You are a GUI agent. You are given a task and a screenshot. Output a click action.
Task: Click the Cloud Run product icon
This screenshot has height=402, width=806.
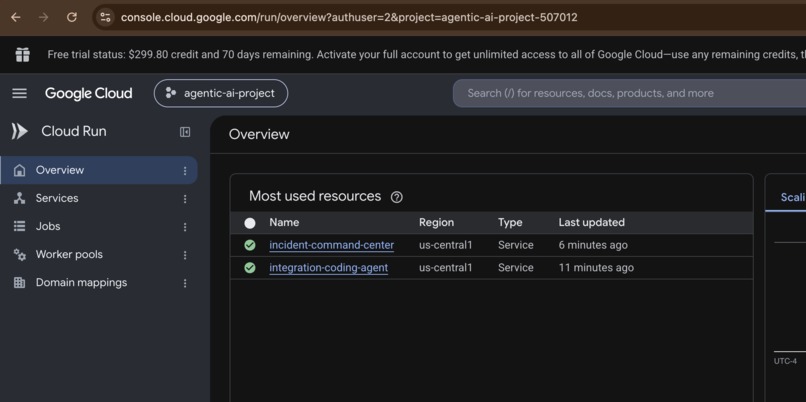(x=20, y=132)
